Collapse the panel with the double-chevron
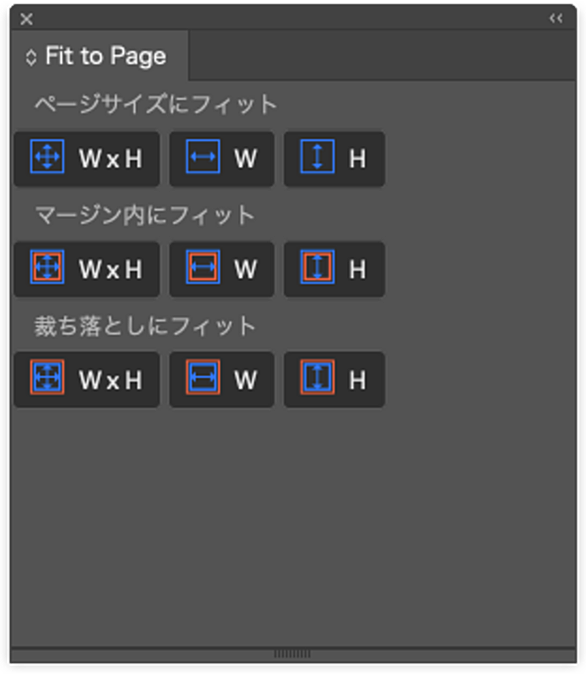 pos(556,19)
